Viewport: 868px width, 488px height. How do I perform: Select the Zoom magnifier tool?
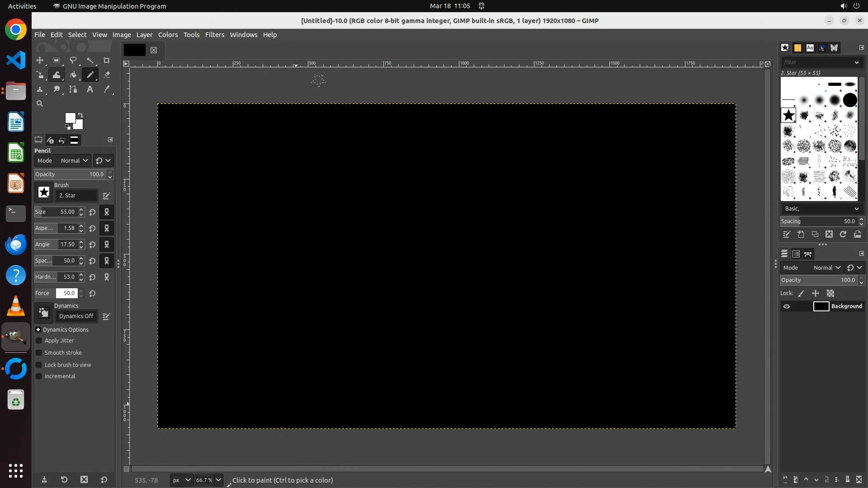click(x=40, y=104)
